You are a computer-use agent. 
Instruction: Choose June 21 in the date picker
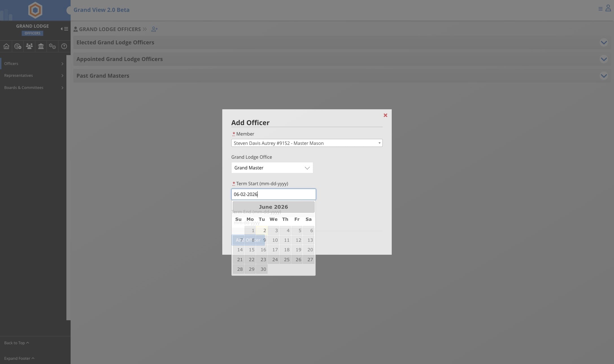pyautogui.click(x=238, y=260)
